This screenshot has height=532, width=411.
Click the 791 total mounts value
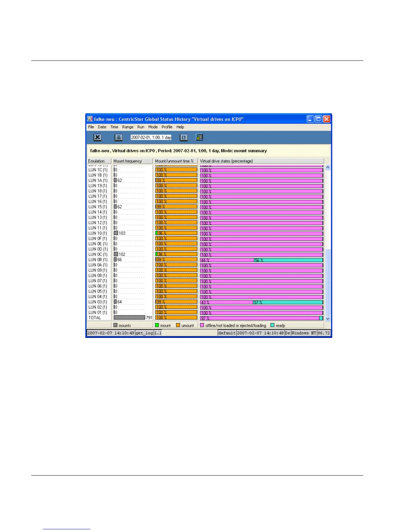[149, 318]
